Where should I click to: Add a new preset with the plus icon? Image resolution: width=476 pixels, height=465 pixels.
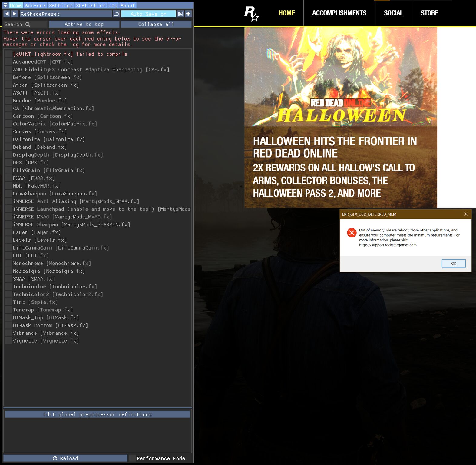coord(188,14)
